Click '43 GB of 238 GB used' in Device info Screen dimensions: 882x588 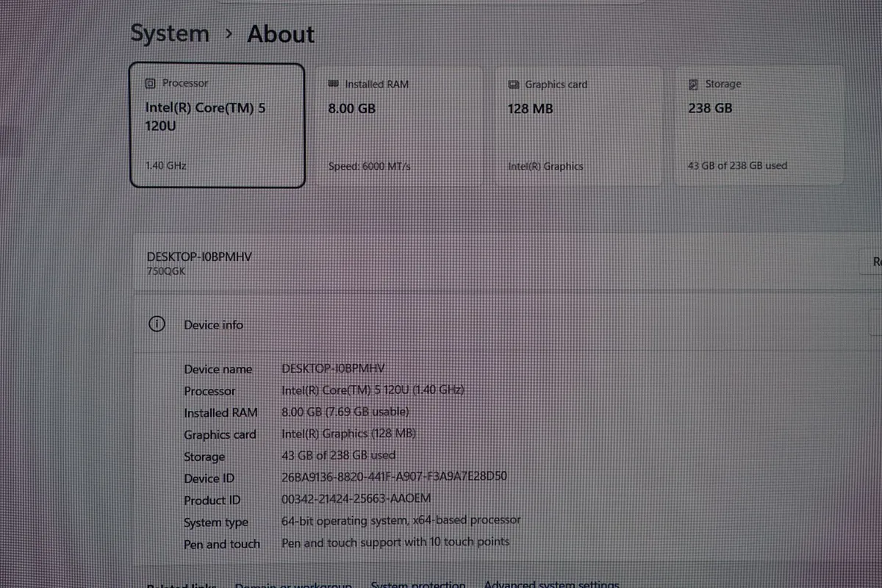[x=339, y=456]
